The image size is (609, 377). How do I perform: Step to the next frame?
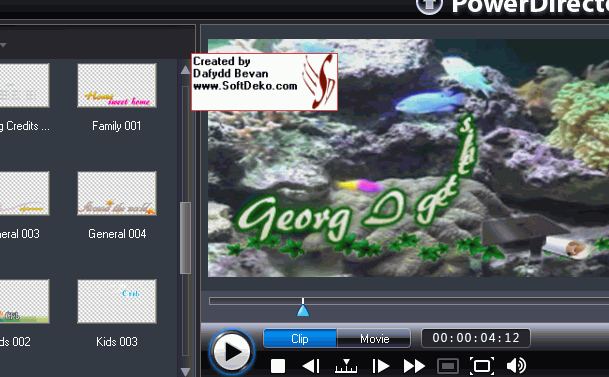point(381,366)
